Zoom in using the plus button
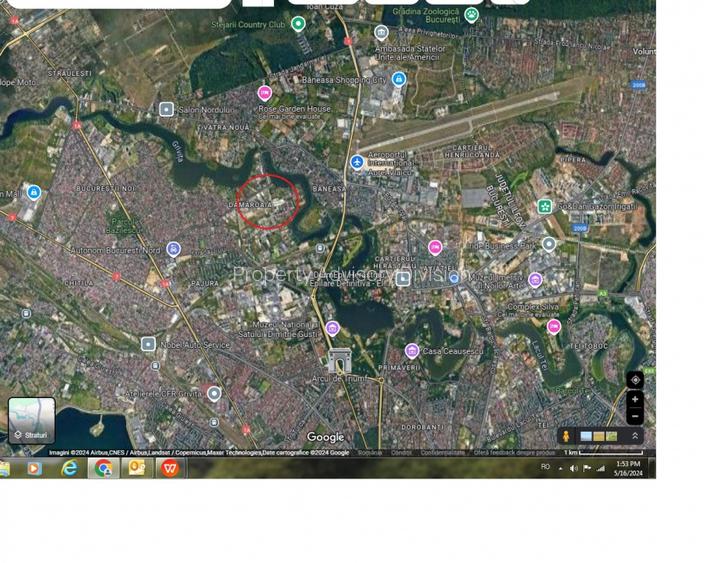Screen dimensions: 704x563 (x=635, y=400)
